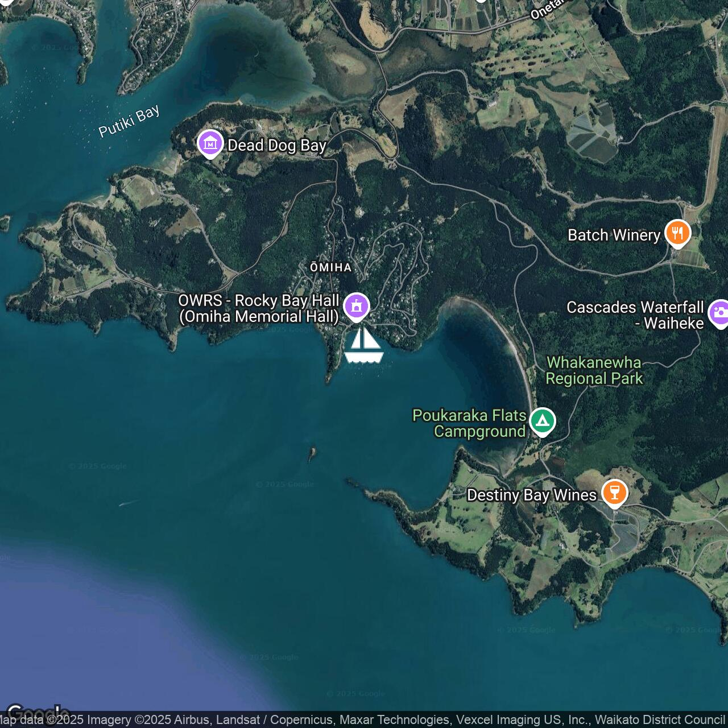
Task: Click the Cascades Waterfall - Waiheke label
Action: (x=635, y=315)
